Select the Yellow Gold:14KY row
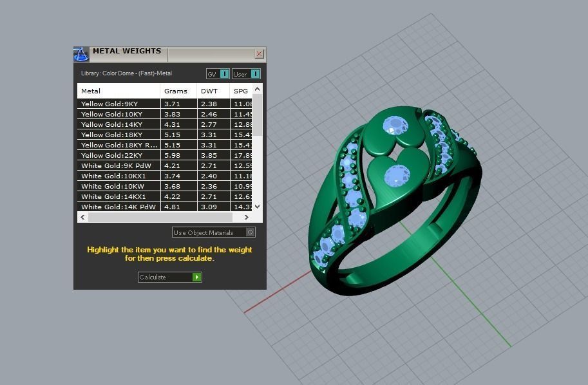Image resolution: width=588 pixels, height=385 pixels. coord(165,124)
